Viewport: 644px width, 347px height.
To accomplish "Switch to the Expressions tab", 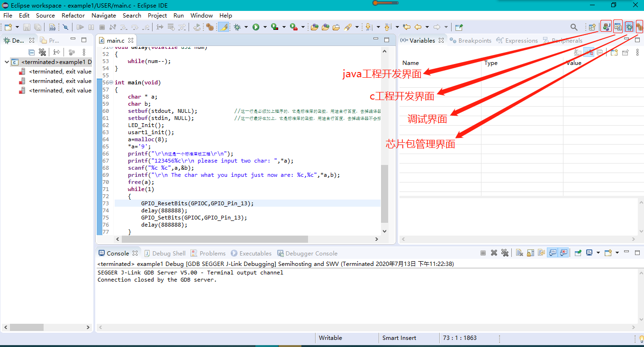I will (x=517, y=40).
